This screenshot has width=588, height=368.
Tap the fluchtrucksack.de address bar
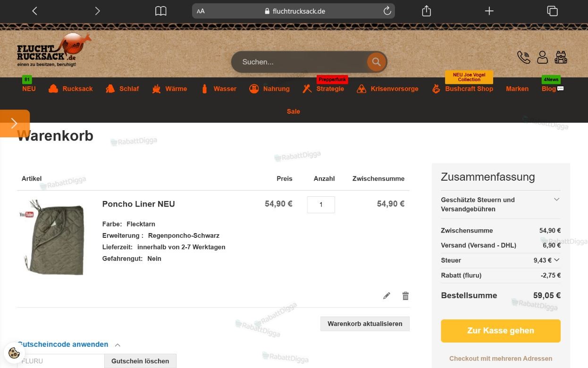[x=294, y=11]
